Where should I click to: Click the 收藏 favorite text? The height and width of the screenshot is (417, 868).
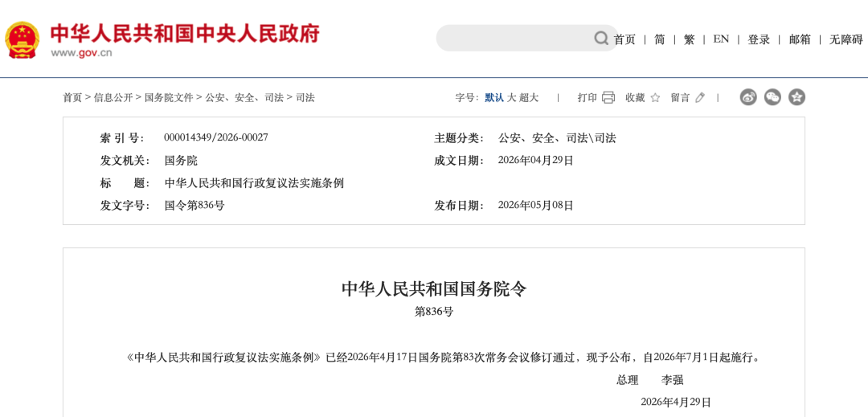[x=636, y=98]
